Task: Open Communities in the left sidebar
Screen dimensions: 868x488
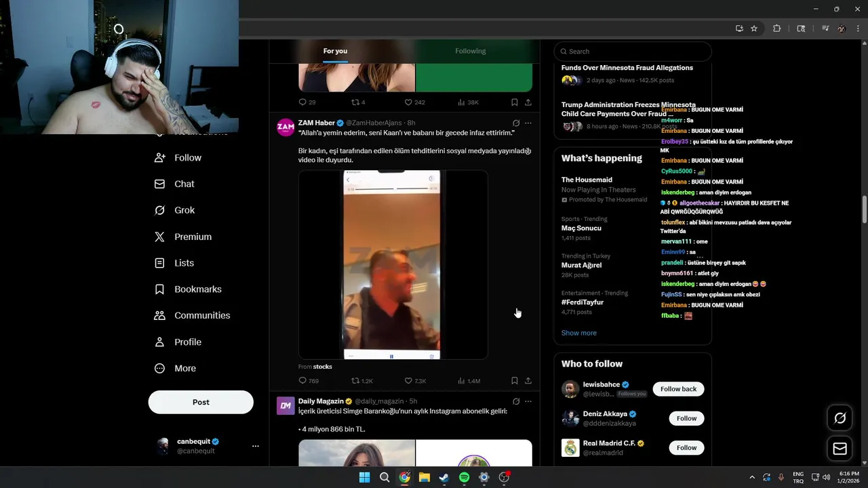Action: pyautogui.click(x=193, y=315)
